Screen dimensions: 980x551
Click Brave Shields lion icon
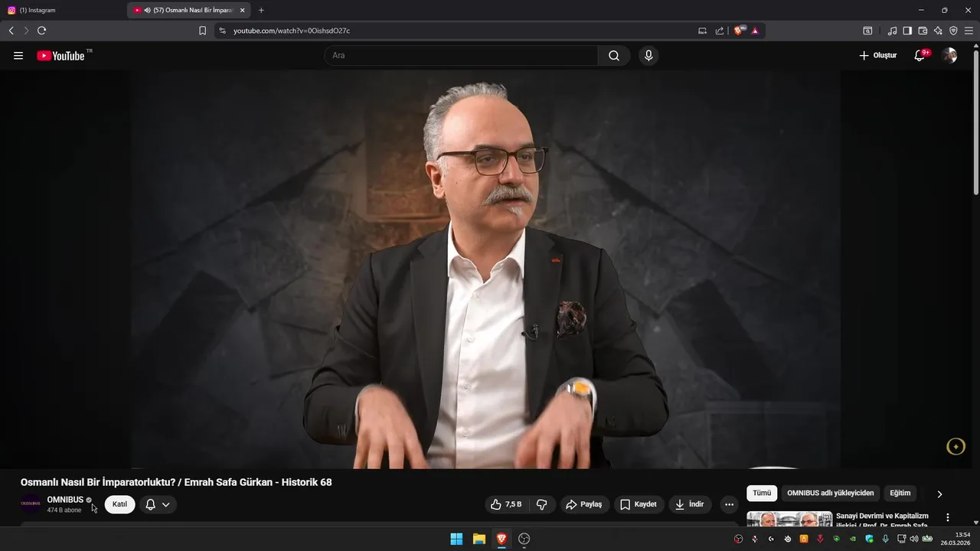coord(740,31)
